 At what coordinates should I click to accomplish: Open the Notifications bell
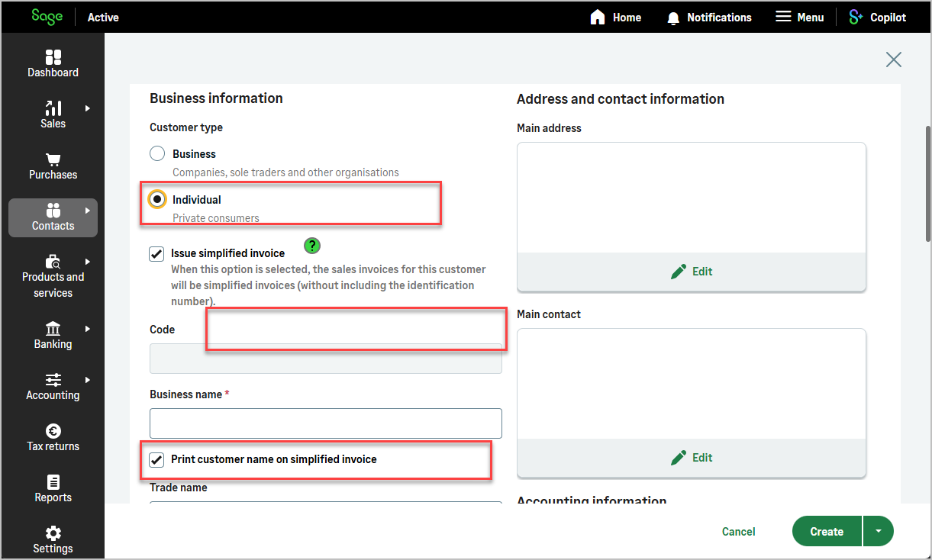pos(672,18)
